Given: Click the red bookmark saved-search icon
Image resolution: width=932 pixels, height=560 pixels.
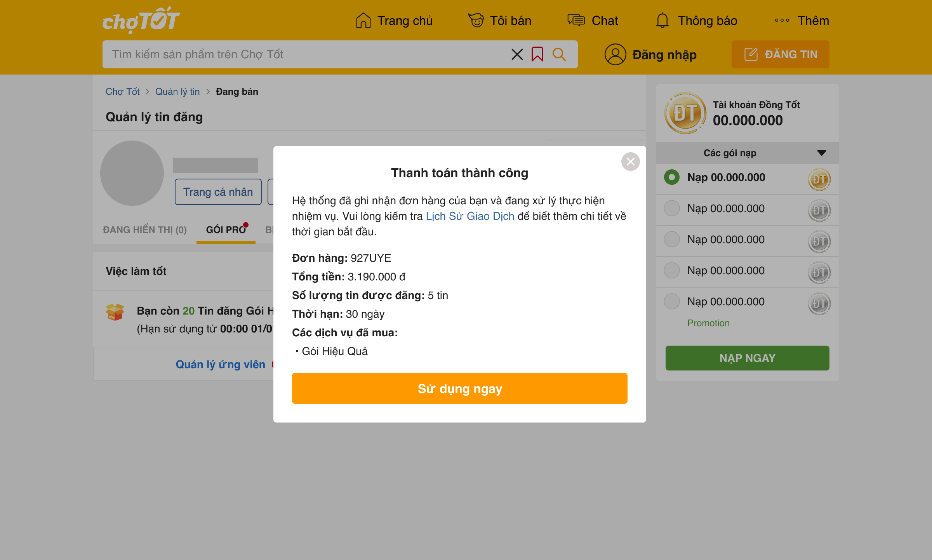Looking at the screenshot, I should (537, 54).
